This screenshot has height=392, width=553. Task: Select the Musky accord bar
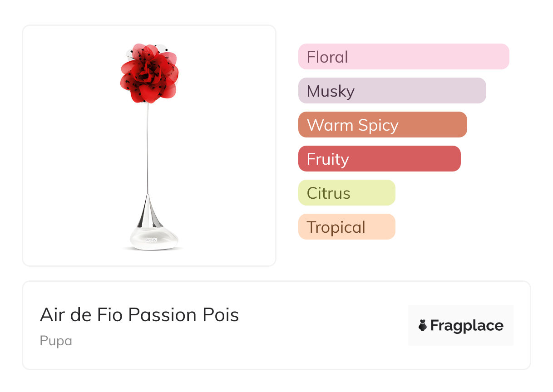pos(392,91)
